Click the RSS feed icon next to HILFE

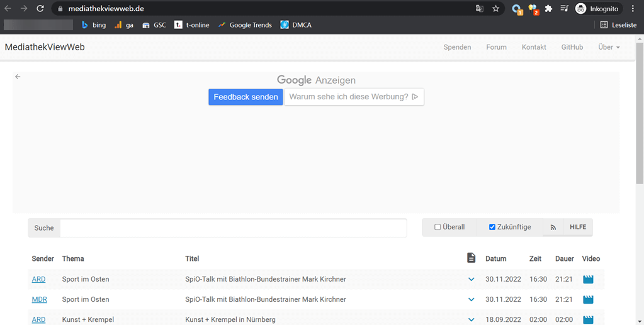(553, 228)
